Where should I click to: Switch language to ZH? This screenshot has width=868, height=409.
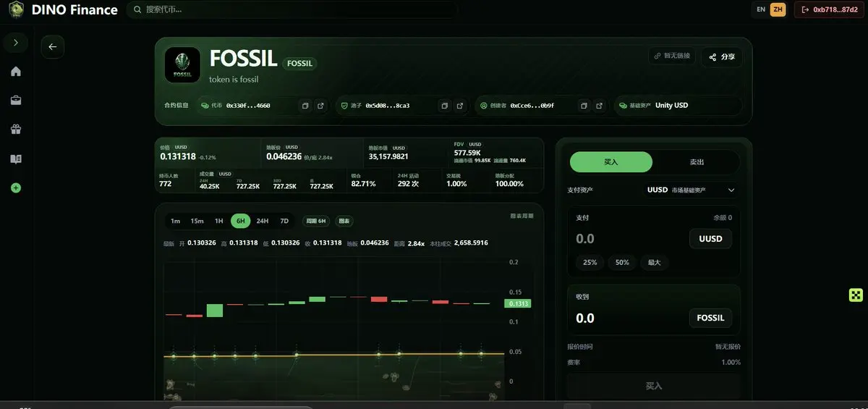[x=778, y=9]
